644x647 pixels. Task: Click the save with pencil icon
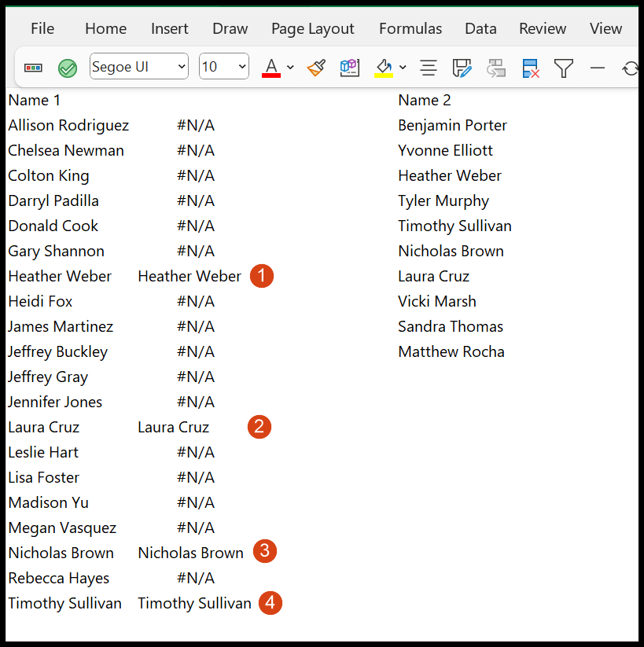pyautogui.click(x=462, y=68)
